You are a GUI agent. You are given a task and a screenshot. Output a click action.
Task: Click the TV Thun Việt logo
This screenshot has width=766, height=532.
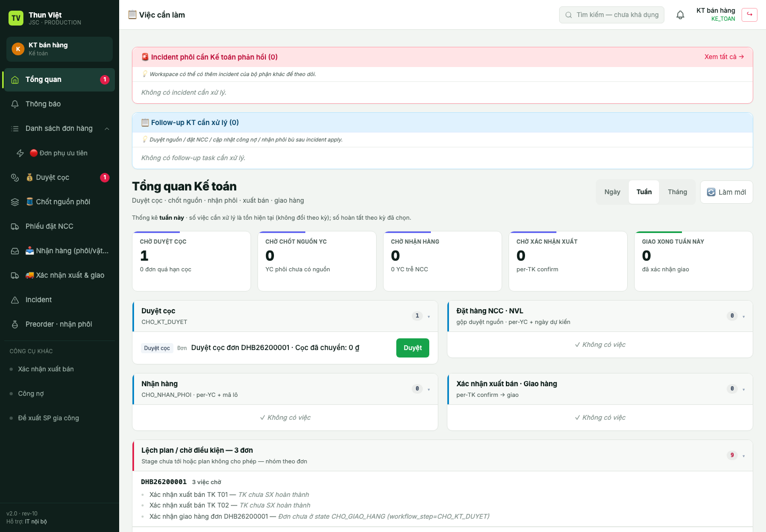(16, 18)
